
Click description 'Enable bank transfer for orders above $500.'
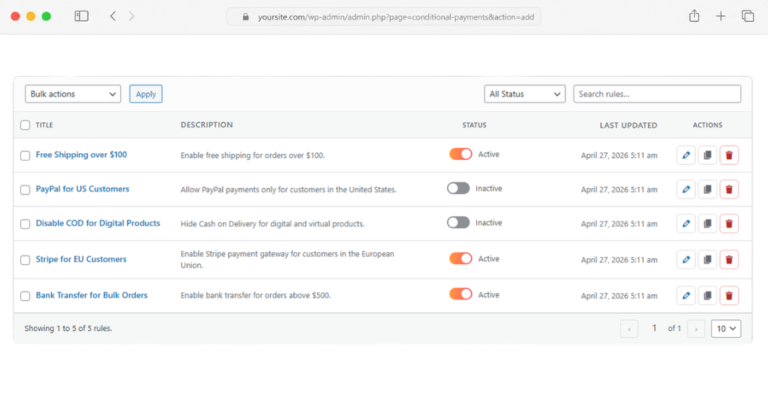pyautogui.click(x=255, y=295)
